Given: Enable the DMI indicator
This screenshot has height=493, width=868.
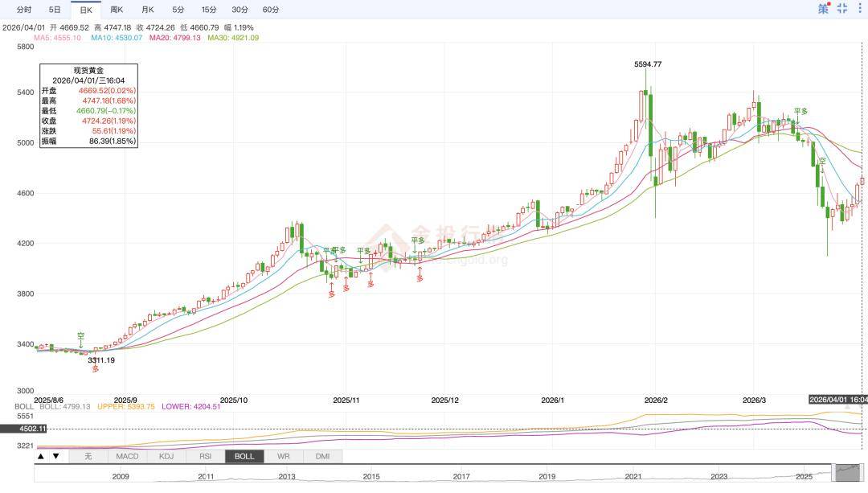Looking at the screenshot, I should 322,456.
